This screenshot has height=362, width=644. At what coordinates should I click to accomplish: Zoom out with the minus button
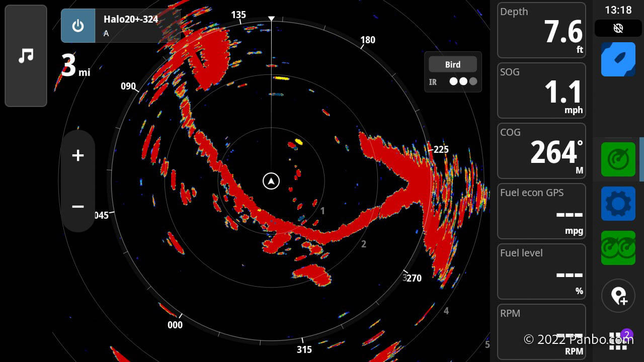[78, 207]
